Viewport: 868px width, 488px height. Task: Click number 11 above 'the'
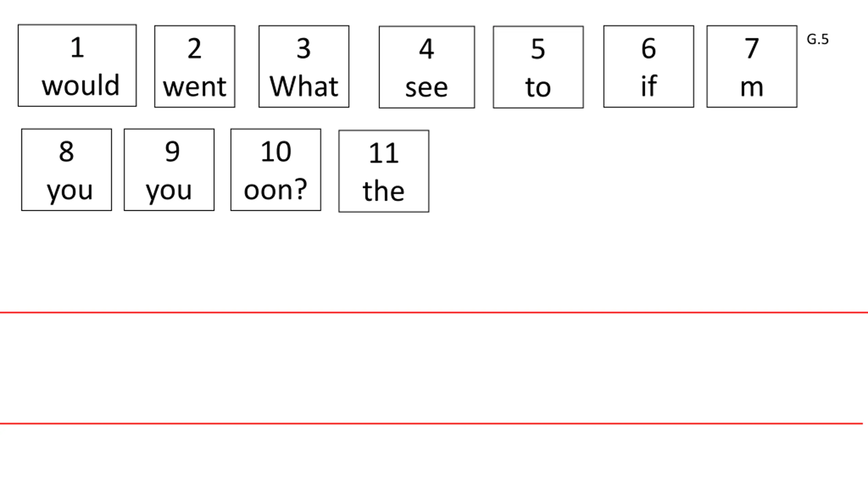click(x=384, y=153)
